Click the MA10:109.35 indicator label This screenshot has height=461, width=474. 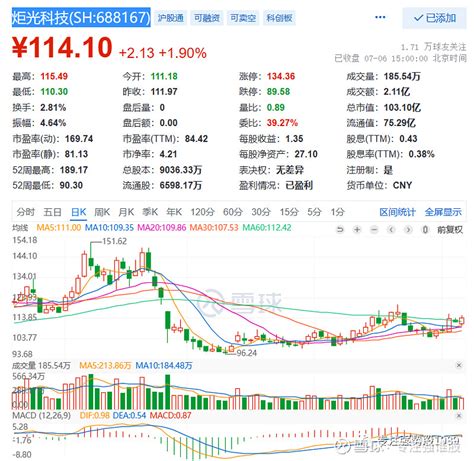tap(109, 228)
